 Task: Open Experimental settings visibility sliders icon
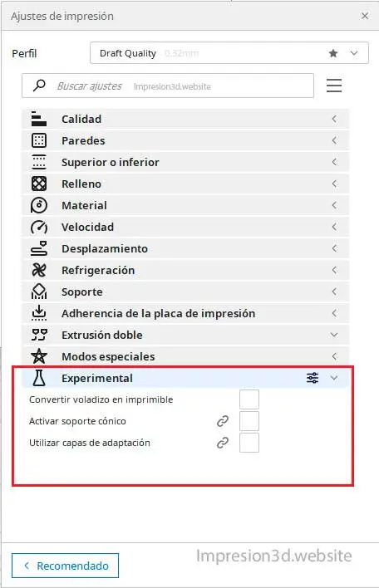coord(313,378)
